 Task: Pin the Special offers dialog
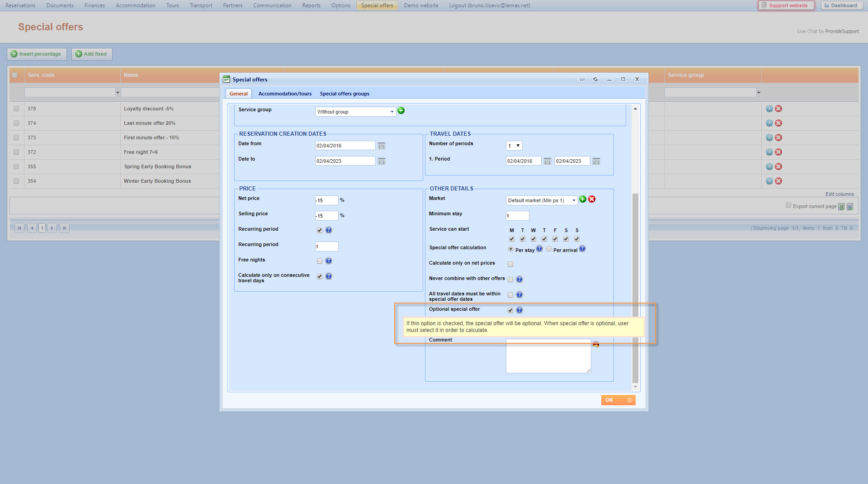click(x=582, y=79)
